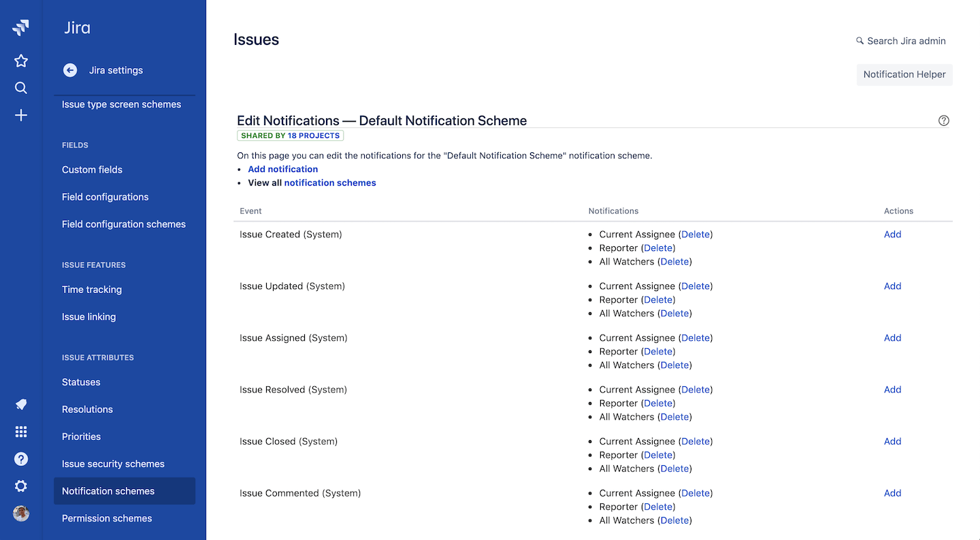Open starred and recent star icon
Screen dimensions: 980x540
coord(21,61)
